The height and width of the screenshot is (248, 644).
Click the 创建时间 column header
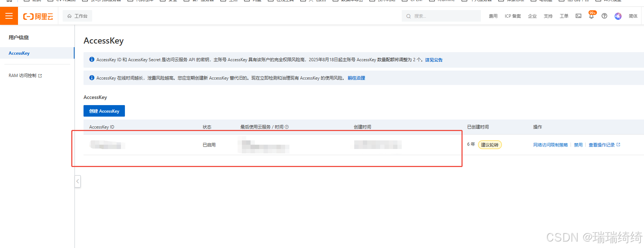[x=362, y=127]
